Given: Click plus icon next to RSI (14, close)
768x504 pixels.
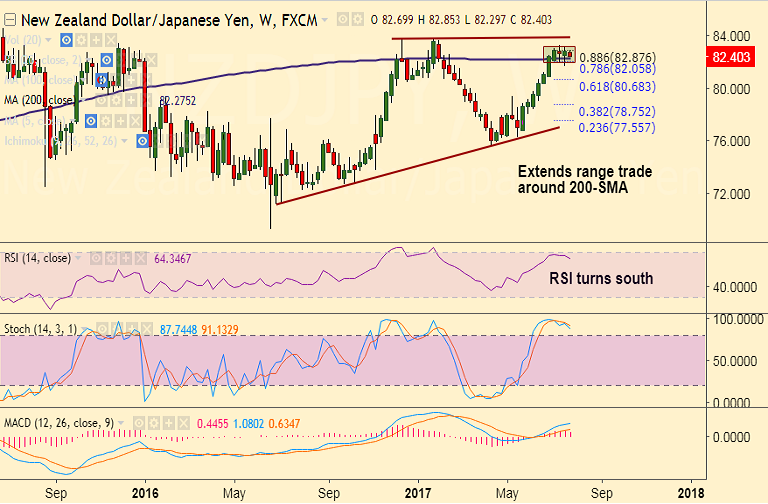Looking at the screenshot, I should pyautogui.click(x=126, y=258).
